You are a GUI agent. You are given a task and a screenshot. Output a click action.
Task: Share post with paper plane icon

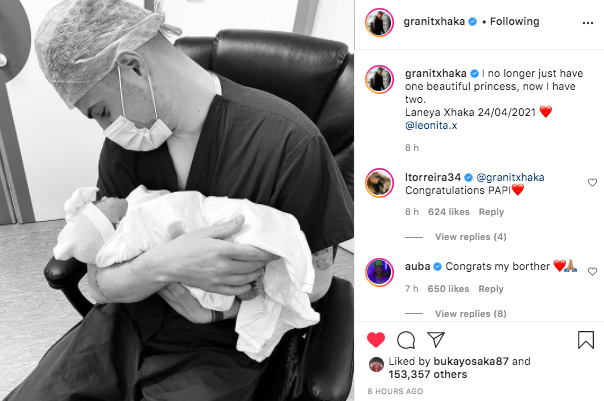436,339
